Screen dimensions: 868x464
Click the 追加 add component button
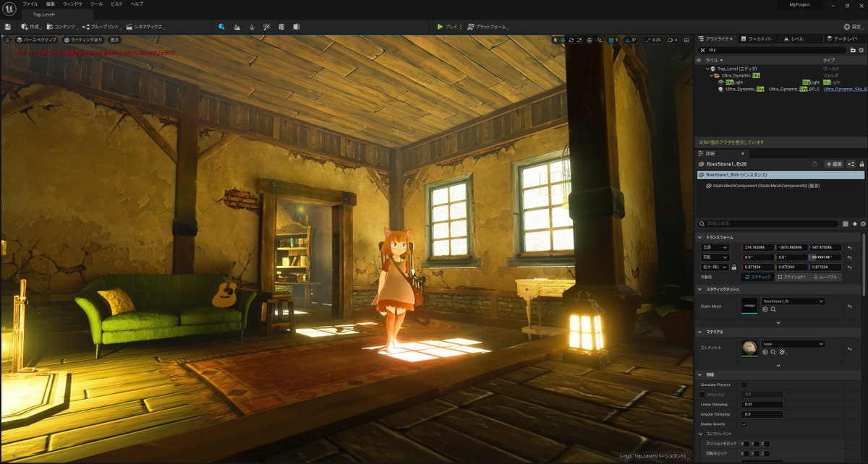(x=833, y=164)
